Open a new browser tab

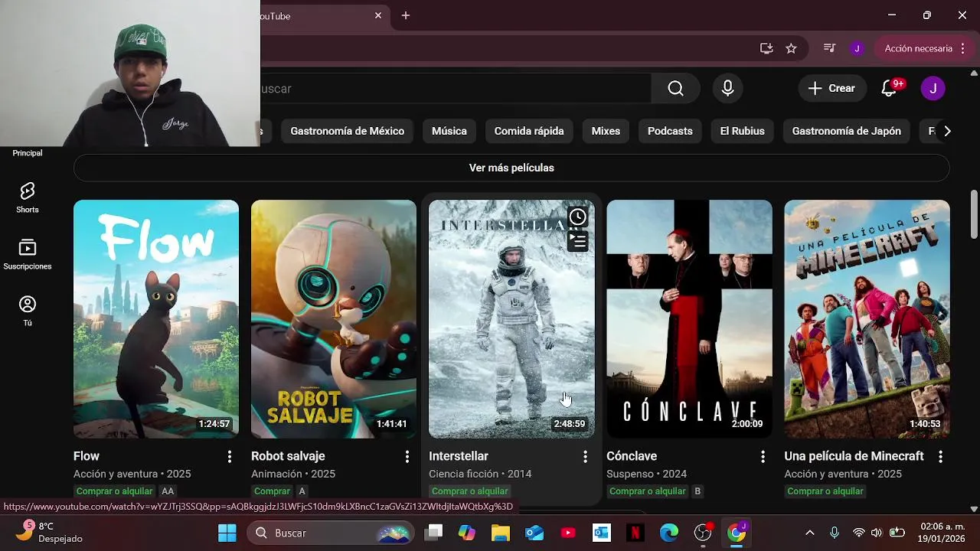(406, 15)
